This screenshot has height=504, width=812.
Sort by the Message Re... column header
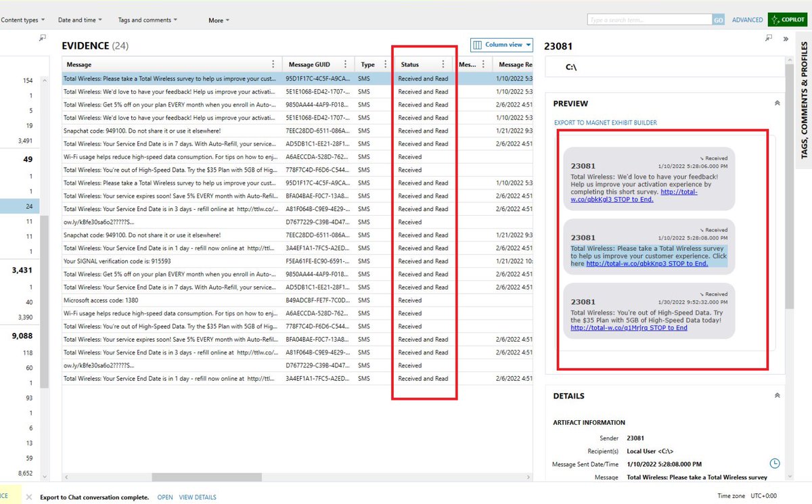(x=516, y=64)
